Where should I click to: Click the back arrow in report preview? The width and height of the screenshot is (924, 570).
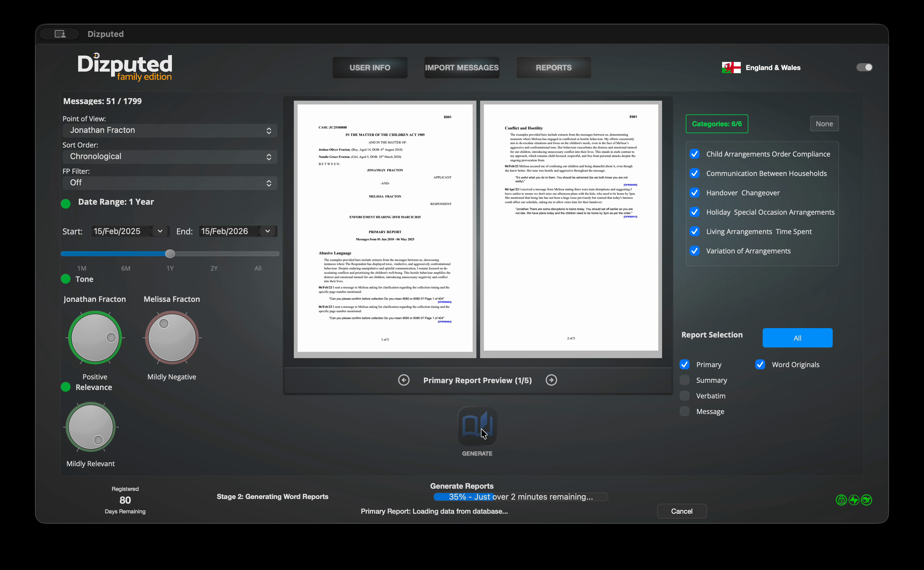coord(404,380)
